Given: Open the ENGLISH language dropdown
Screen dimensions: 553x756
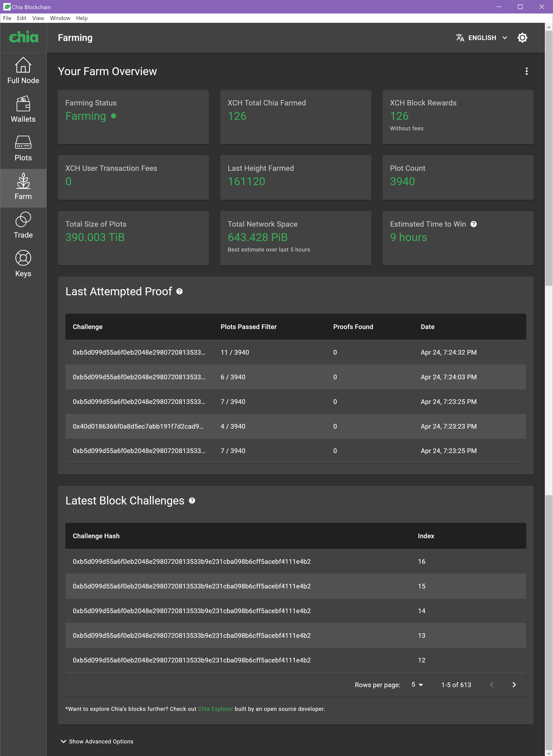Looking at the screenshot, I should tap(482, 38).
